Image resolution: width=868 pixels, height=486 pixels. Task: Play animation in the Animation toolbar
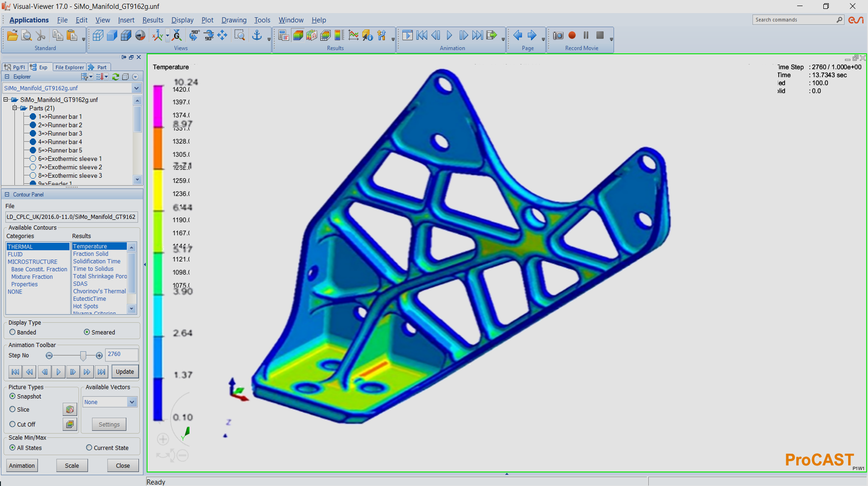point(59,372)
